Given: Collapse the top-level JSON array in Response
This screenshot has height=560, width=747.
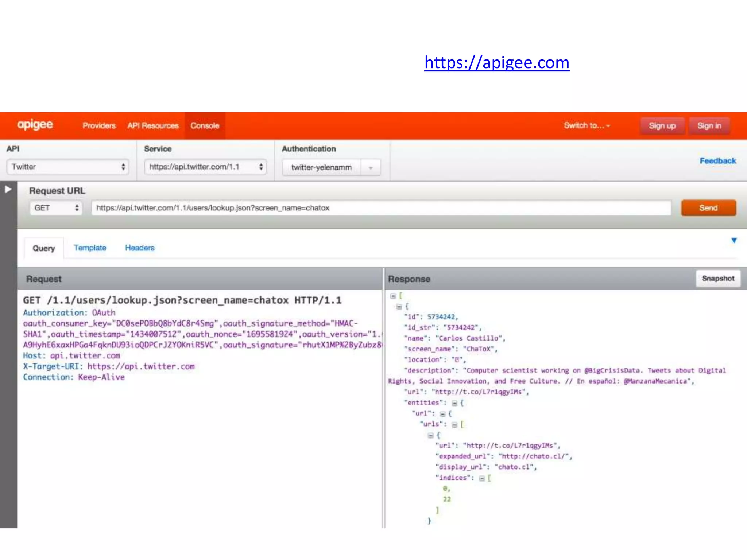Looking at the screenshot, I should tap(393, 296).
